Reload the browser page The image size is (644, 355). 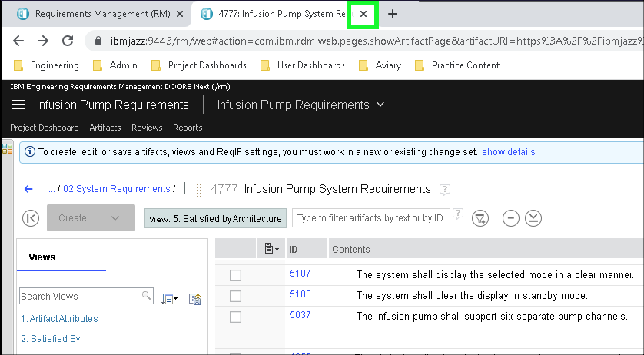coord(68,41)
